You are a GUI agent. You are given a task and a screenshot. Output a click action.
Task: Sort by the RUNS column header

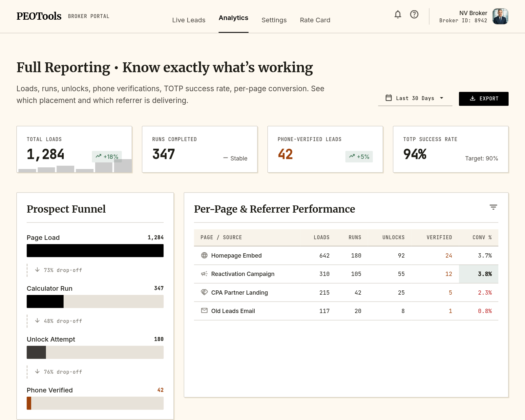pos(355,237)
